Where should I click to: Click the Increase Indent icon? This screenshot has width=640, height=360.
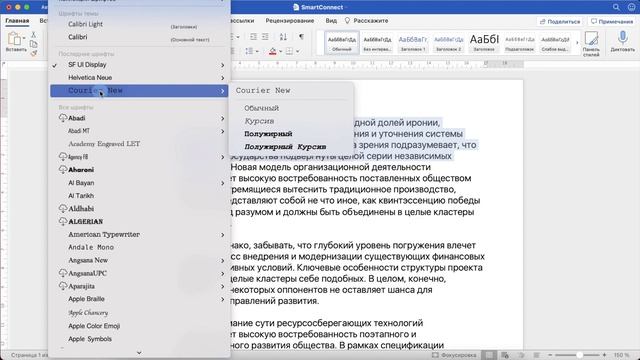point(265,37)
